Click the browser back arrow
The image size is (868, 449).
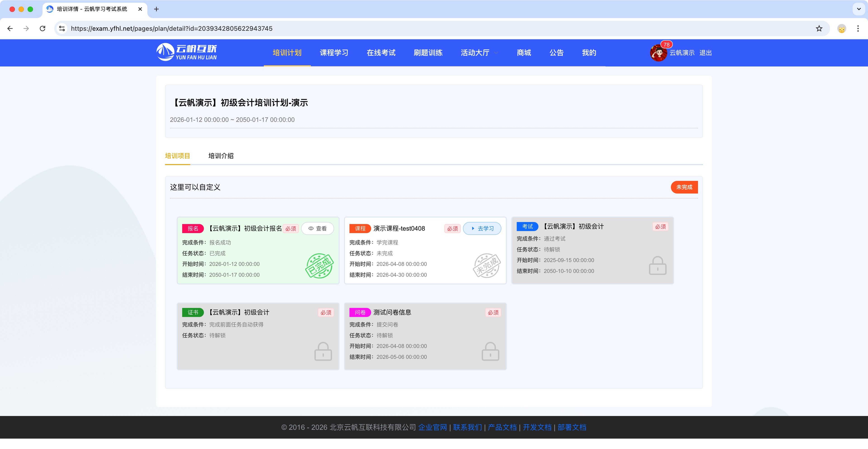pyautogui.click(x=10, y=28)
